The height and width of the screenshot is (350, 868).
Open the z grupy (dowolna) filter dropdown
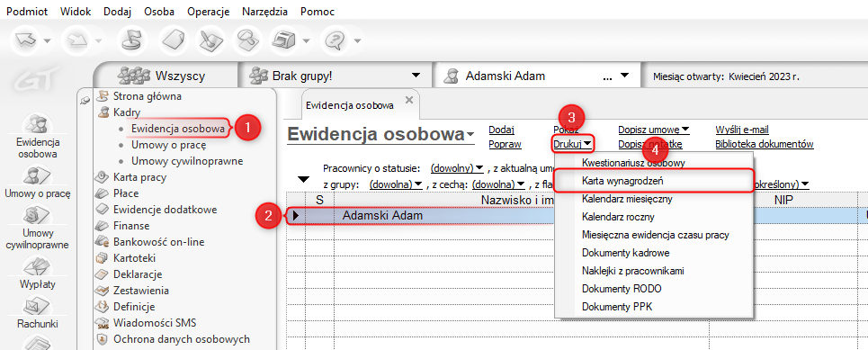tap(395, 184)
